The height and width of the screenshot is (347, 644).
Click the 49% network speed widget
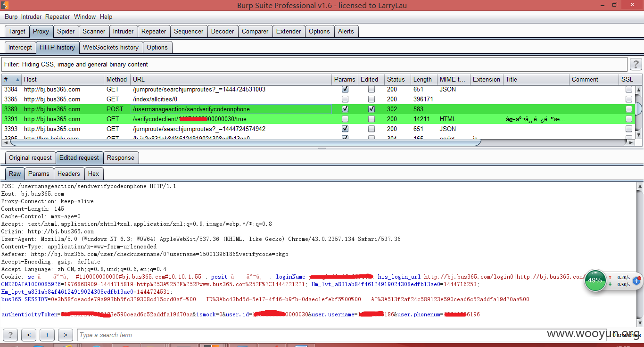tap(595, 280)
